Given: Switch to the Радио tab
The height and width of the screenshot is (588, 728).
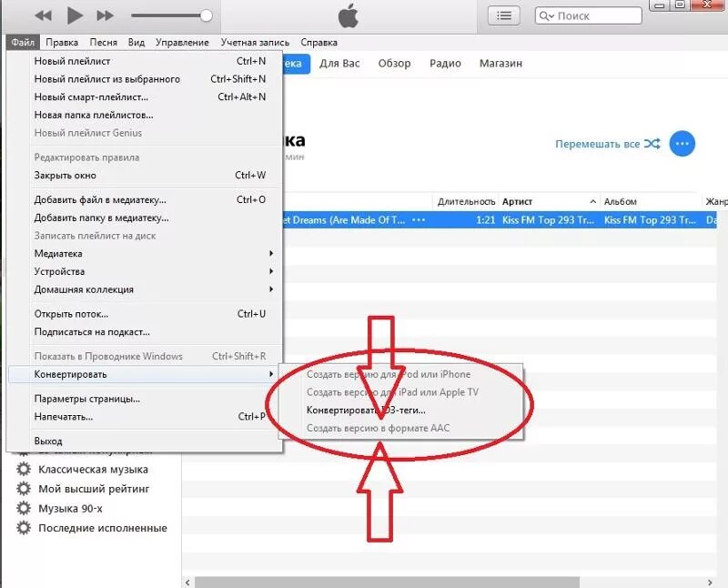Looking at the screenshot, I should point(445,63).
